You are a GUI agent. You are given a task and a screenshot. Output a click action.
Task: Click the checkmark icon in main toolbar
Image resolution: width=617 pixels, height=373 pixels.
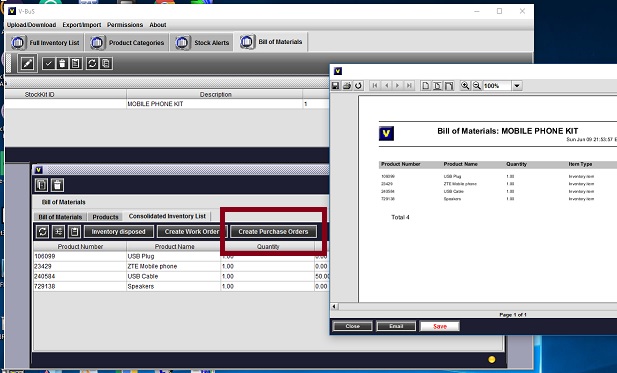pyautogui.click(x=48, y=63)
